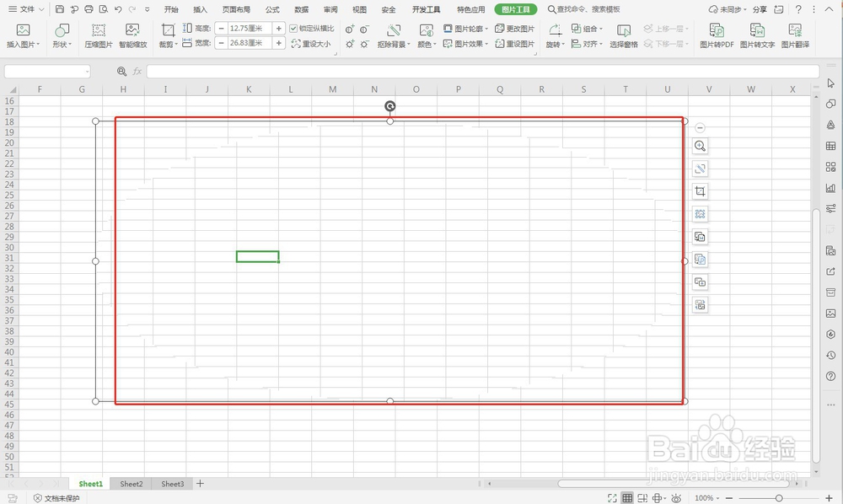The image size is (843, 504).
Task: Switch to the Page Layout (页面布局) tab
Action: click(x=236, y=9)
